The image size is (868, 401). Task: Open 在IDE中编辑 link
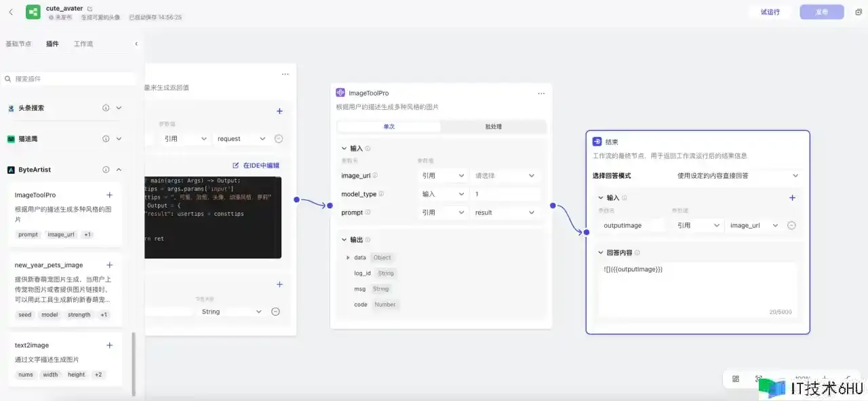pos(256,165)
